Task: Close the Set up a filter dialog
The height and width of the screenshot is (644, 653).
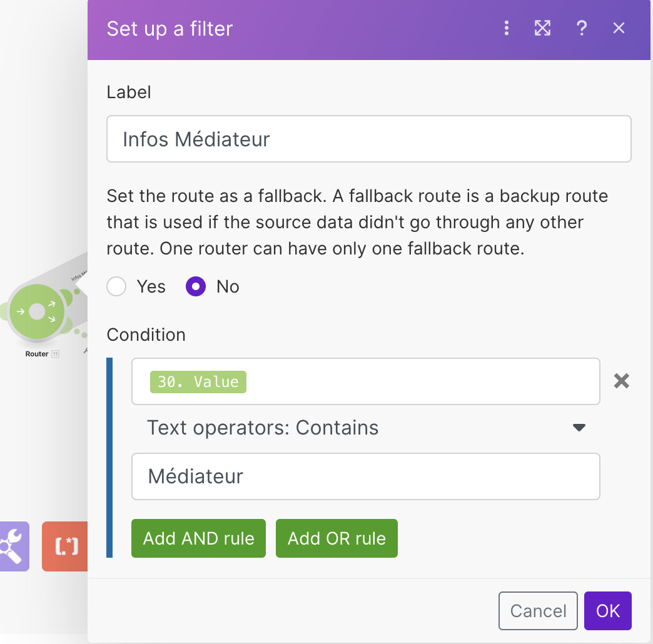Action: click(619, 28)
